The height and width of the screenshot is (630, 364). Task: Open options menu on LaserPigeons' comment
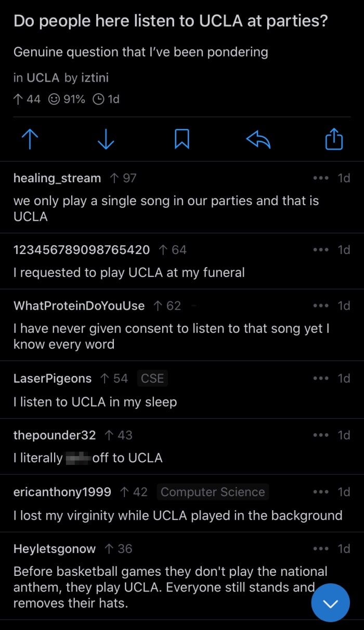pos(321,379)
